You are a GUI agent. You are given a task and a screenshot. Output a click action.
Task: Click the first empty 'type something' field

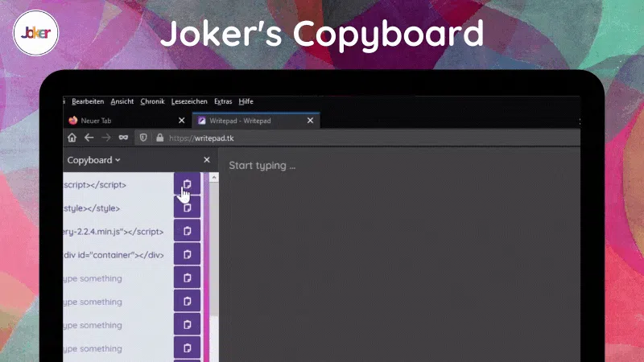pyautogui.click(x=118, y=278)
